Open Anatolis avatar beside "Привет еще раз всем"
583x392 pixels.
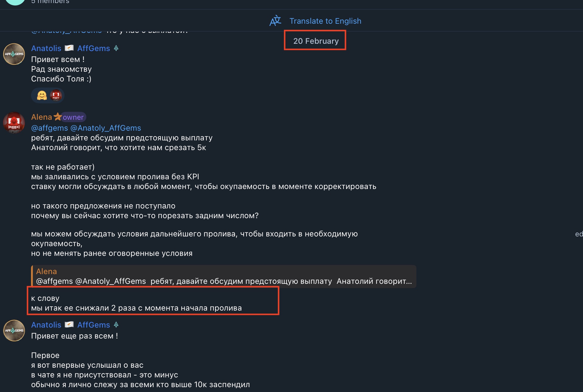(14, 331)
